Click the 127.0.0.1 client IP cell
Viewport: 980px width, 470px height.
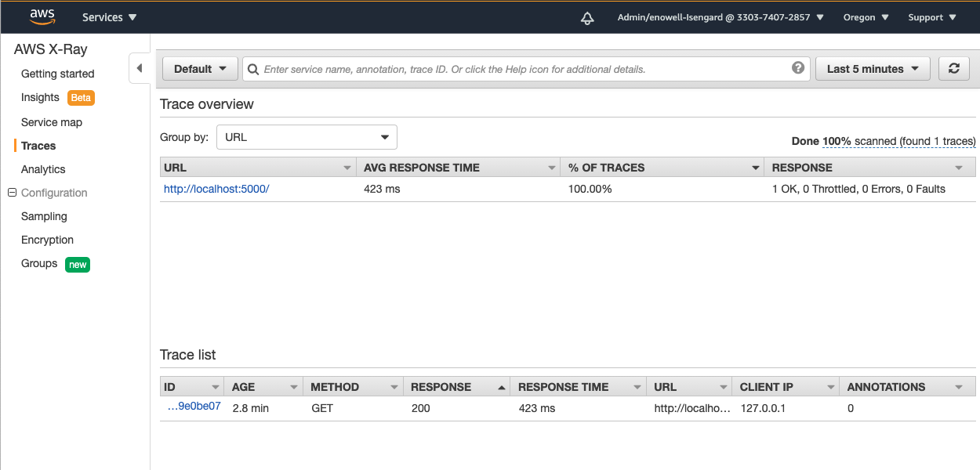tap(763, 408)
